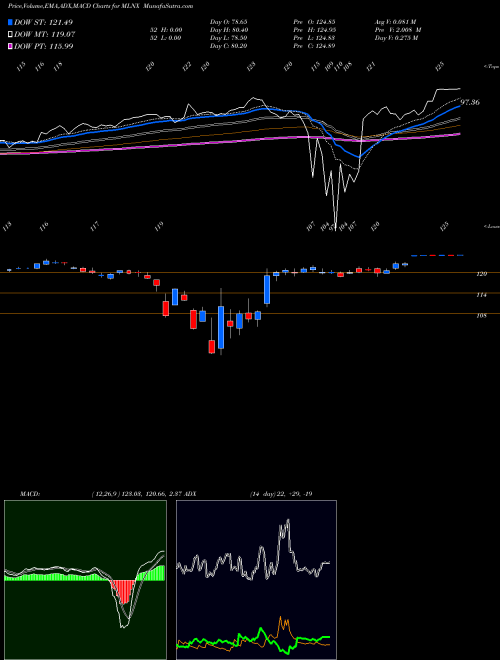This screenshot has height=660, width=500.
Task: Click the Pre O: 124.85 value
Action: point(314,22)
